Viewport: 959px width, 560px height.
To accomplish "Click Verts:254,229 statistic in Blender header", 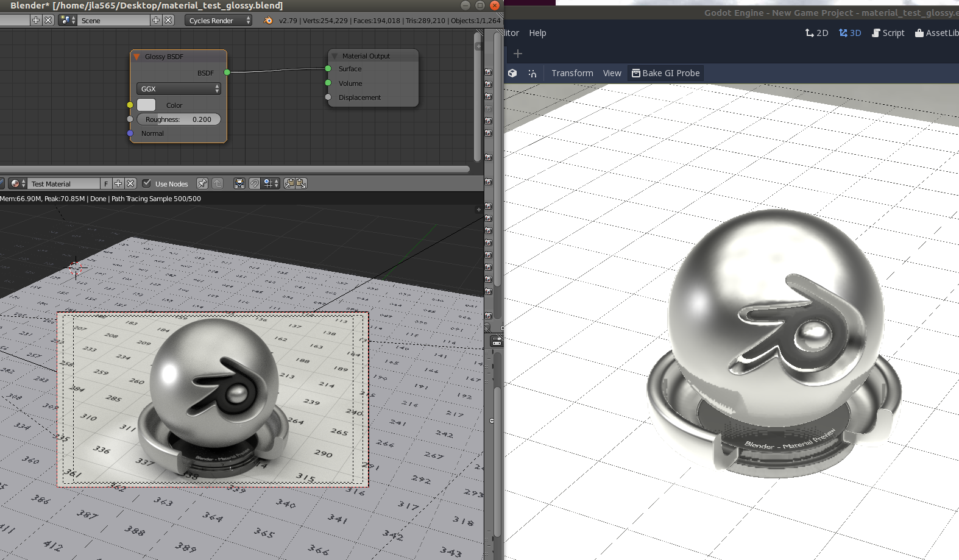I will pyautogui.click(x=325, y=20).
